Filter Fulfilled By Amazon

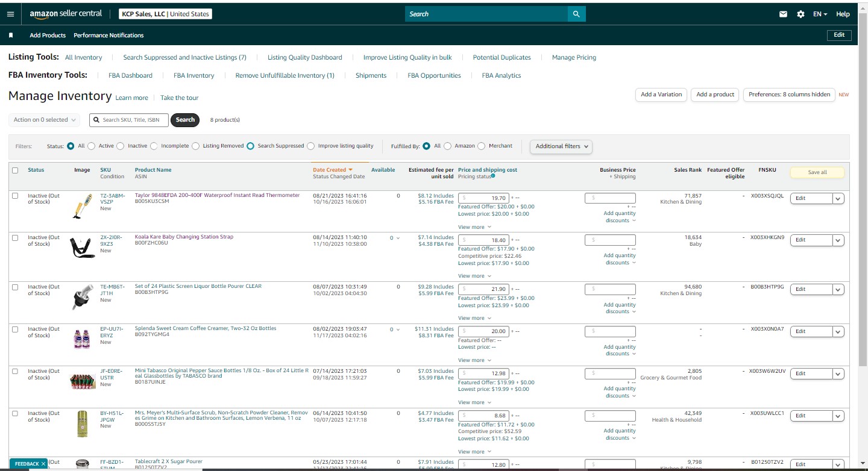pos(447,146)
